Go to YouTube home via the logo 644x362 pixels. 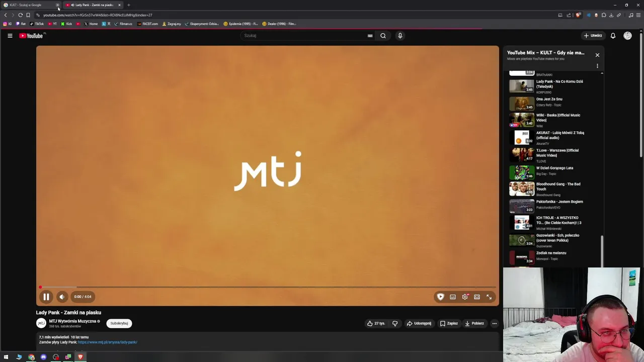pyautogui.click(x=31, y=36)
